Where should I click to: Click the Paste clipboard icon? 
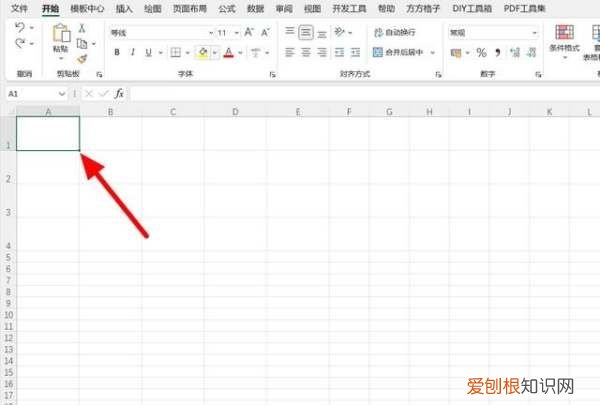point(61,33)
